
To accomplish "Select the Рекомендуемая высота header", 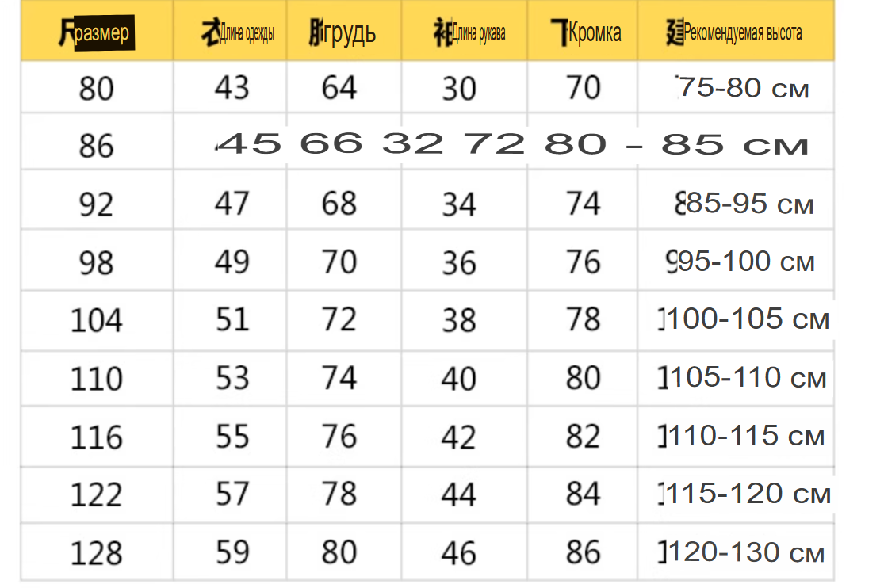I will [x=734, y=32].
